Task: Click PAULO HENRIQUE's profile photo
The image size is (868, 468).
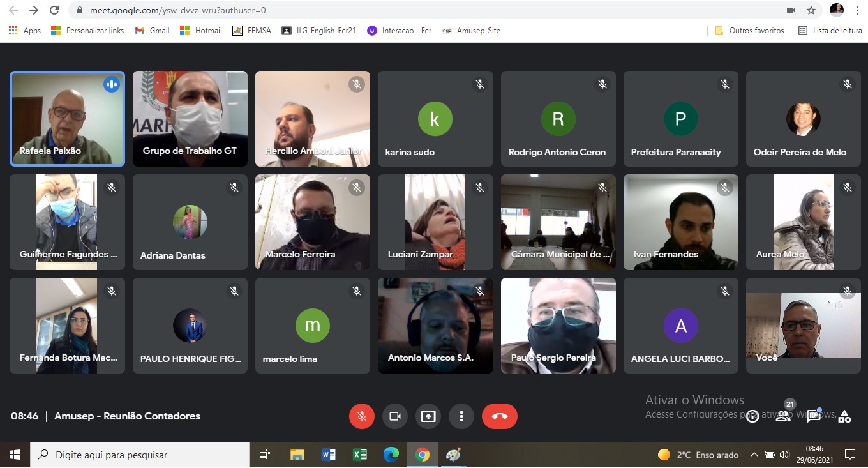Action: point(190,326)
